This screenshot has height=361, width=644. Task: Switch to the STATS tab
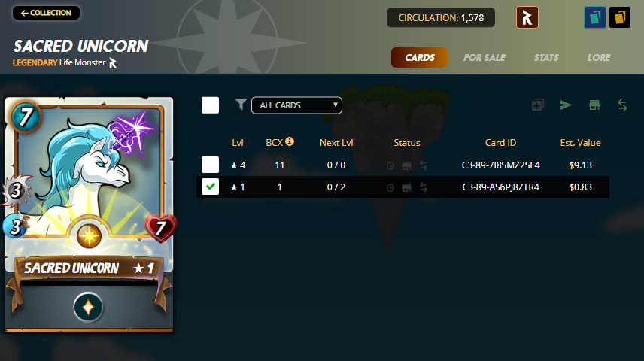click(x=546, y=57)
